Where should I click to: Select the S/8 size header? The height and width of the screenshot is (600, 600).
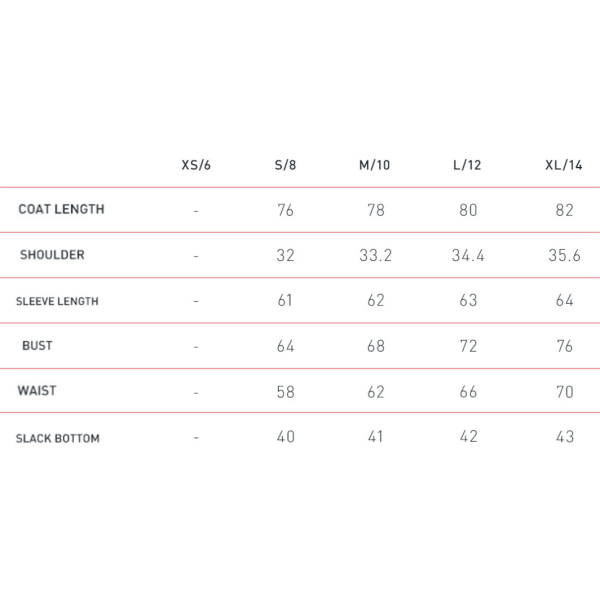285,165
